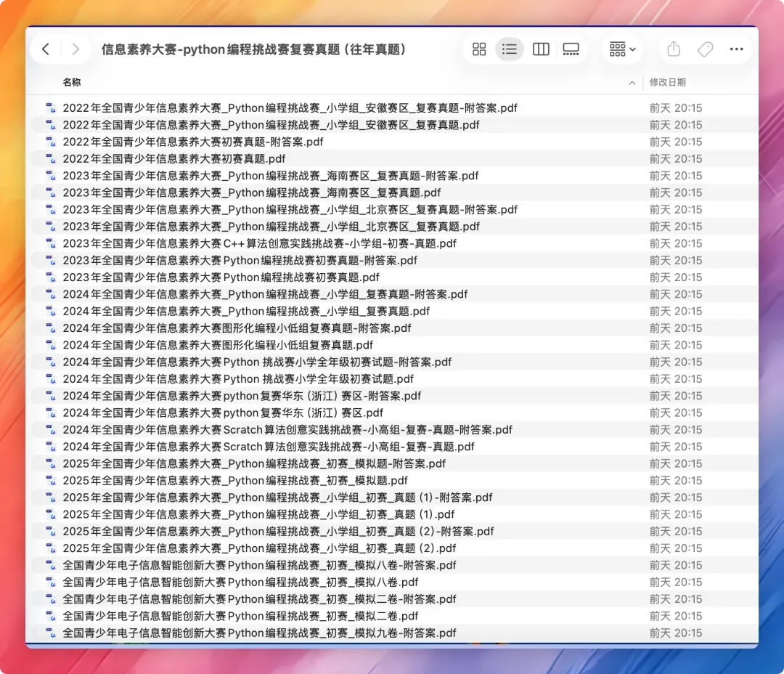The height and width of the screenshot is (674, 784).
Task: Switch to list view
Action: point(509,49)
